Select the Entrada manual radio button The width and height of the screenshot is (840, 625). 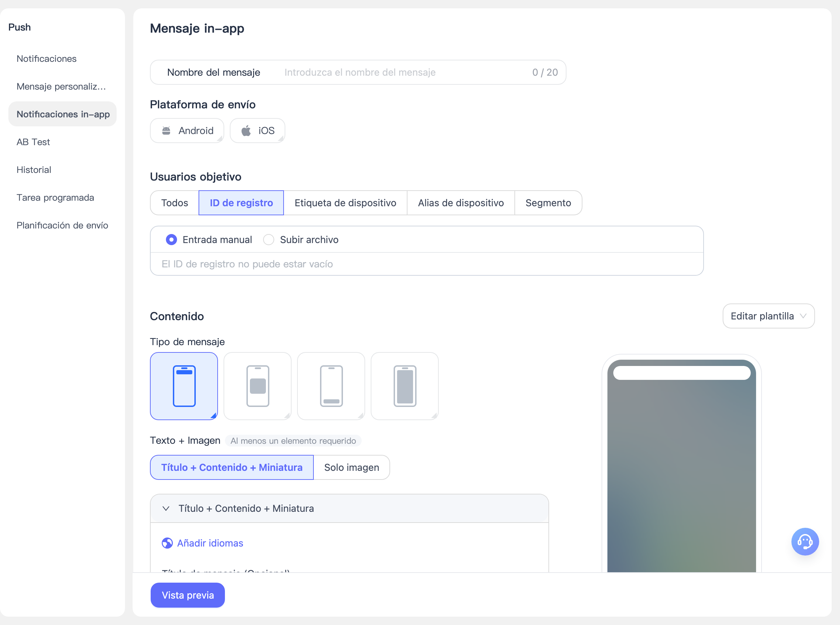pyautogui.click(x=171, y=240)
